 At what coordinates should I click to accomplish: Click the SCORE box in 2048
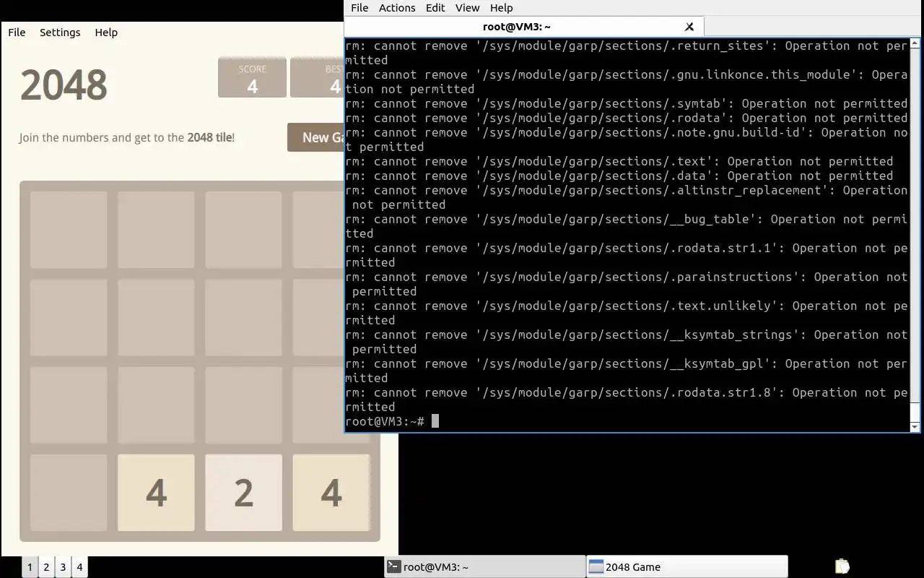[252, 77]
